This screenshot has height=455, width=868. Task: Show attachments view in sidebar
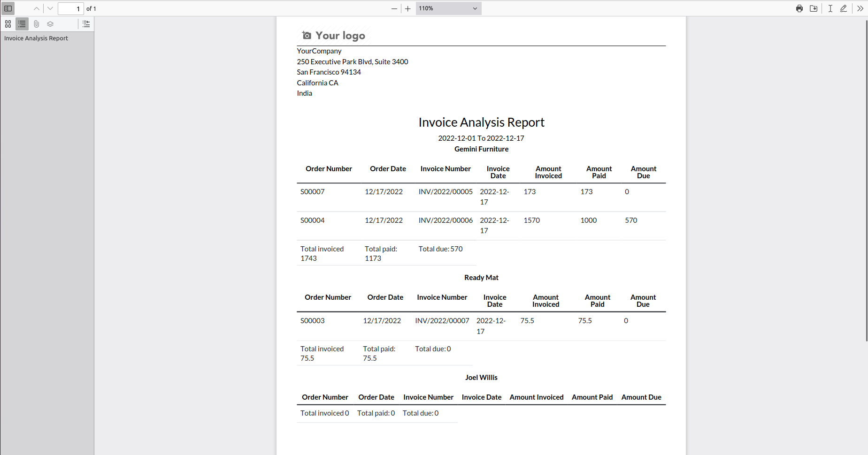tap(36, 24)
